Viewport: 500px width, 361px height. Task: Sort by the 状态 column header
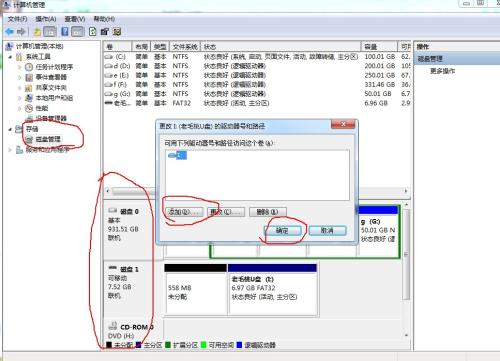281,47
